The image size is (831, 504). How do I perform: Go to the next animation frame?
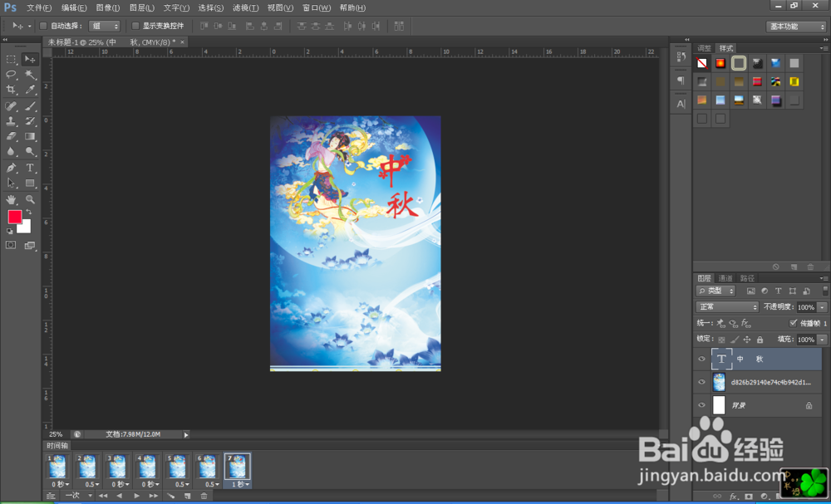[x=154, y=496]
